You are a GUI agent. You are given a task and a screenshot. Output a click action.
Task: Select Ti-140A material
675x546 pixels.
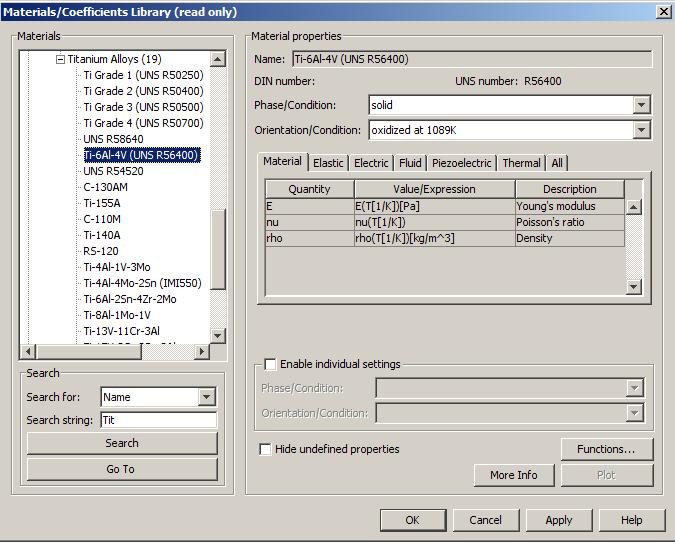tap(102, 235)
